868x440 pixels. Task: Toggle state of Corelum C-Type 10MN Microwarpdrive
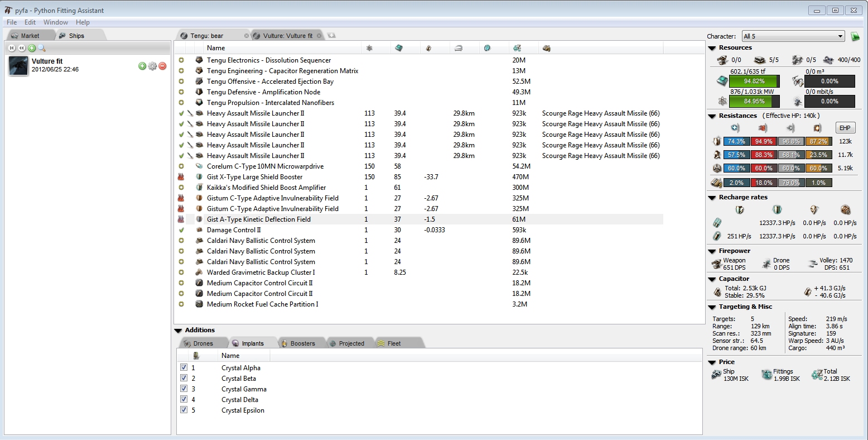pos(181,166)
